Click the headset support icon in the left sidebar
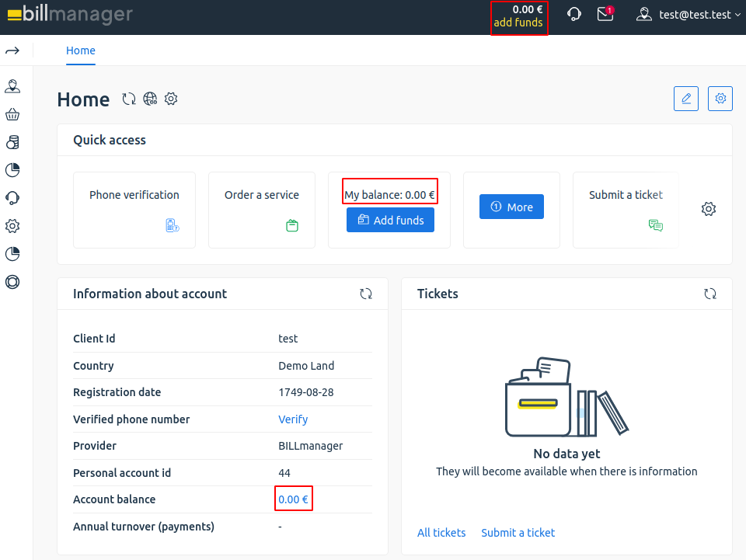 [12, 198]
